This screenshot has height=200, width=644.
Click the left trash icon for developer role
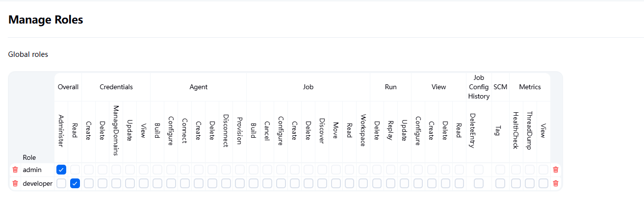pos(15,183)
